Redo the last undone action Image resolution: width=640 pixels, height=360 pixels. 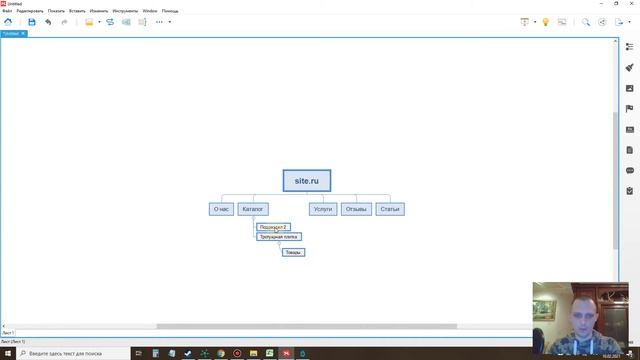click(x=64, y=22)
